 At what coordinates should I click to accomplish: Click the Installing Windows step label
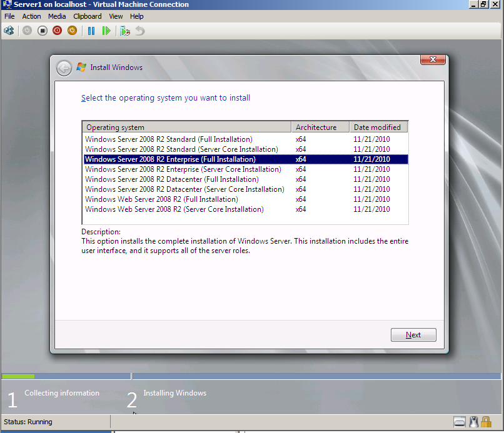[175, 393]
